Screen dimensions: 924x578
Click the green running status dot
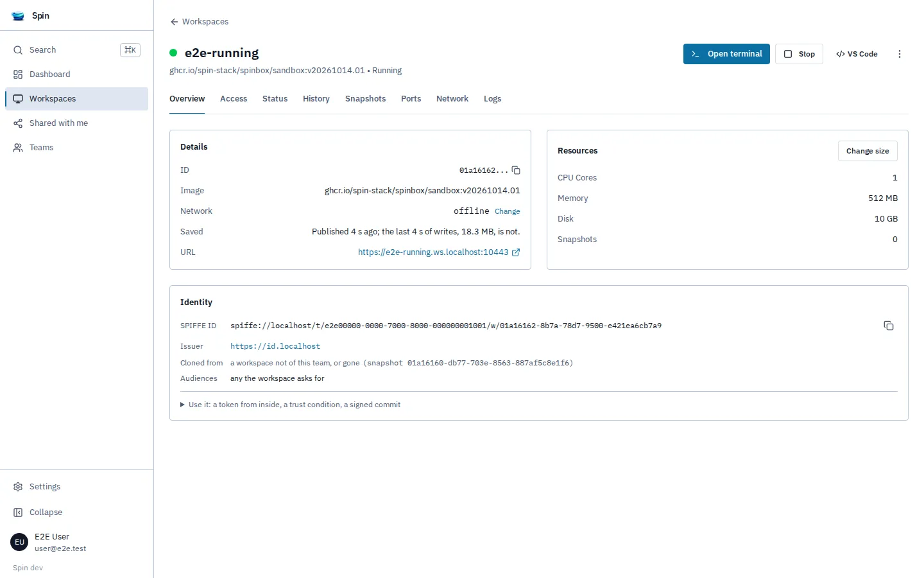pyautogui.click(x=173, y=53)
